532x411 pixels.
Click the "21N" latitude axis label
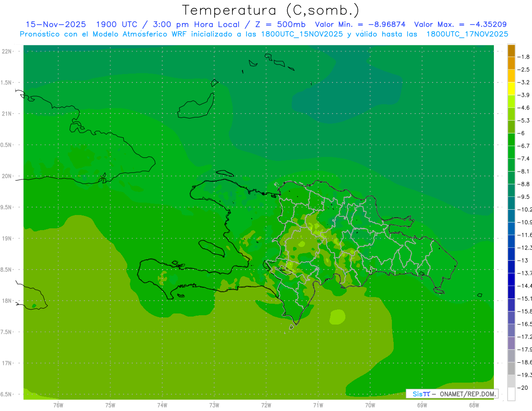7,114
